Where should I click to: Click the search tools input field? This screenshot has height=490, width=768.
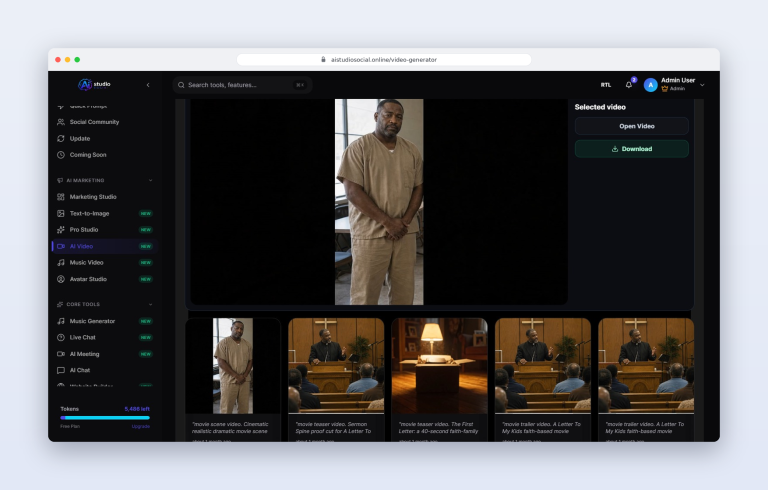[x=242, y=85]
